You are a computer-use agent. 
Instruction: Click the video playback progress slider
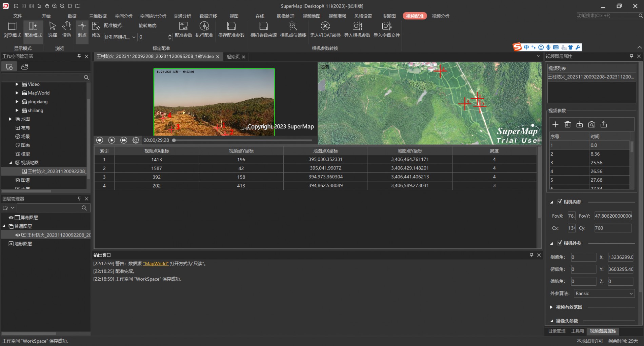click(x=242, y=140)
